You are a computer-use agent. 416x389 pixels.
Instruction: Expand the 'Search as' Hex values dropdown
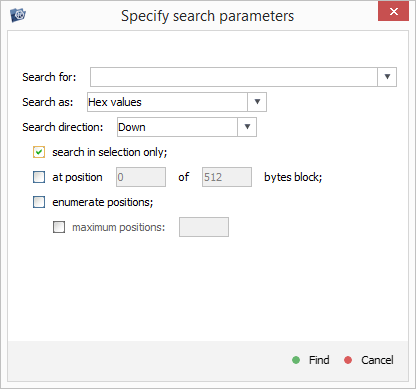(257, 102)
